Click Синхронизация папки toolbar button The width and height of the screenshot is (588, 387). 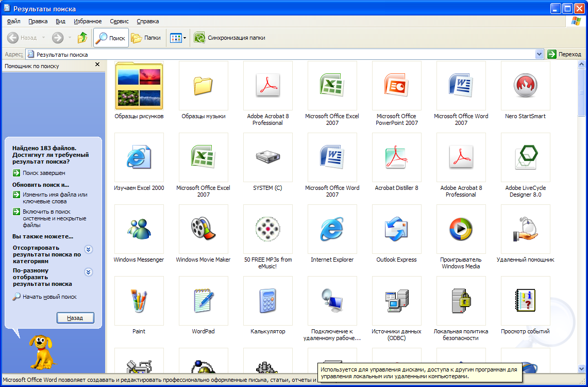coord(229,38)
